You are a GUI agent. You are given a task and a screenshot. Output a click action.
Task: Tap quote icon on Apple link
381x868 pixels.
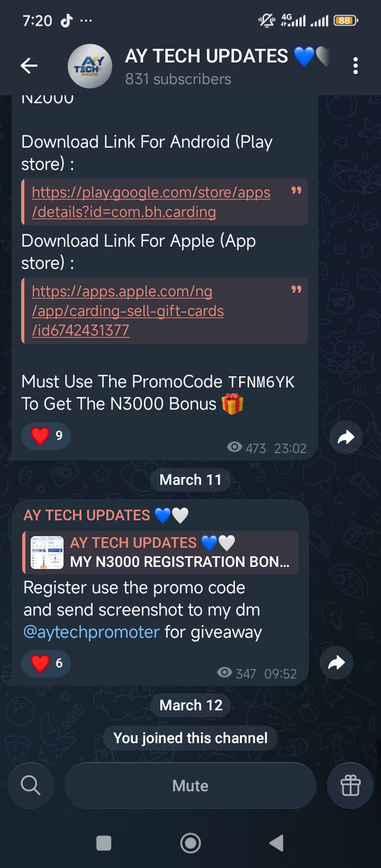pyautogui.click(x=296, y=290)
